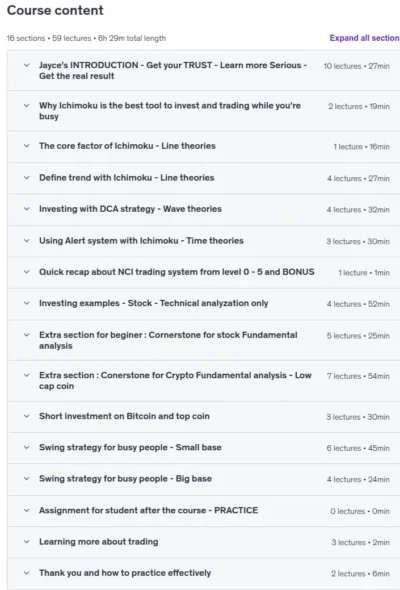Click chevron beside 'The core factor of Ichimoku'
This screenshot has width=400, height=590.
coord(26,146)
